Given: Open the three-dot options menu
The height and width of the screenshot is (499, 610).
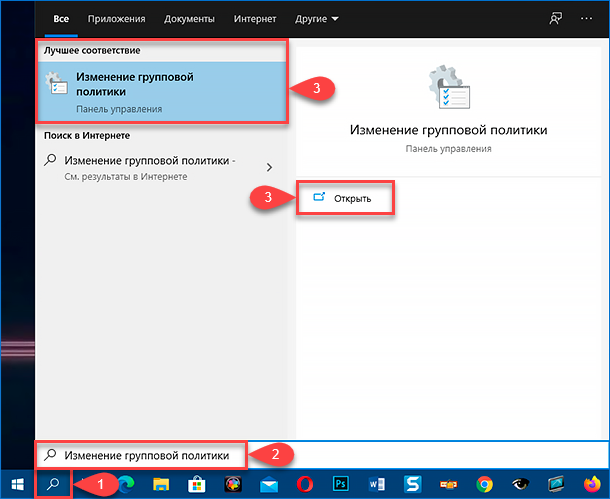Looking at the screenshot, I should pyautogui.click(x=586, y=18).
